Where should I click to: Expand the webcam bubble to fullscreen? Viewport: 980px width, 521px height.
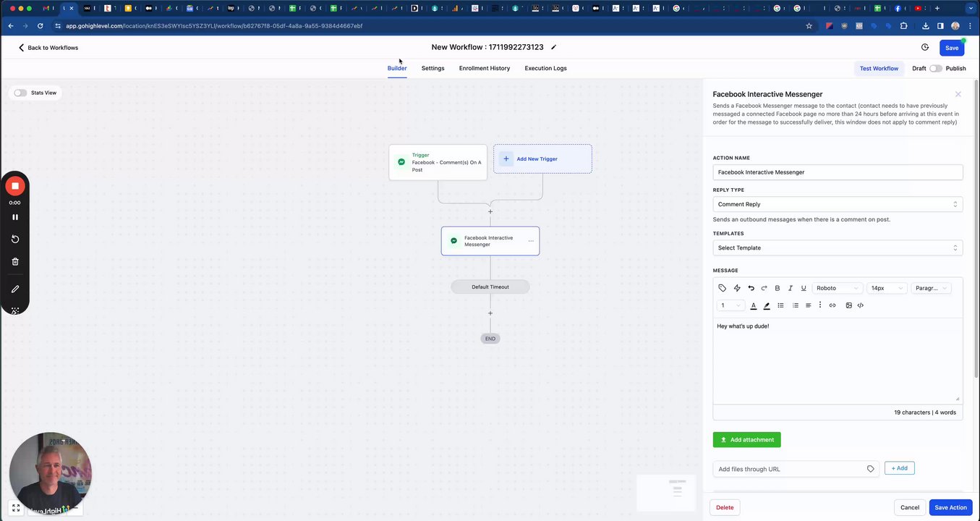point(16,508)
